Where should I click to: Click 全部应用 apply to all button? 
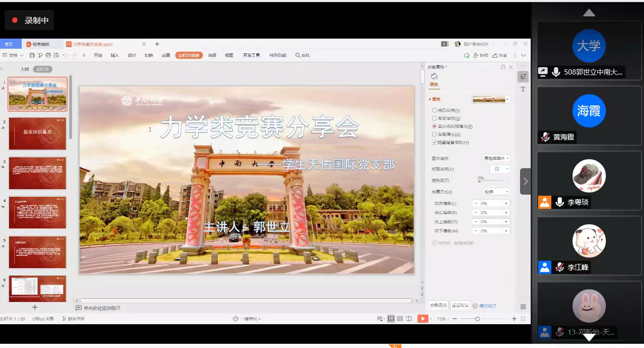(x=439, y=305)
